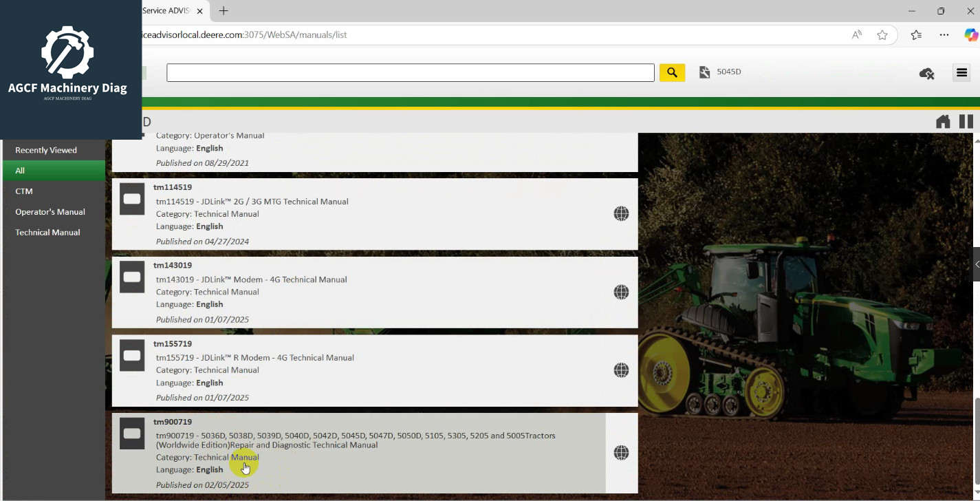Click the manual book icon for tm900719
The width and height of the screenshot is (980, 501).
132,434
